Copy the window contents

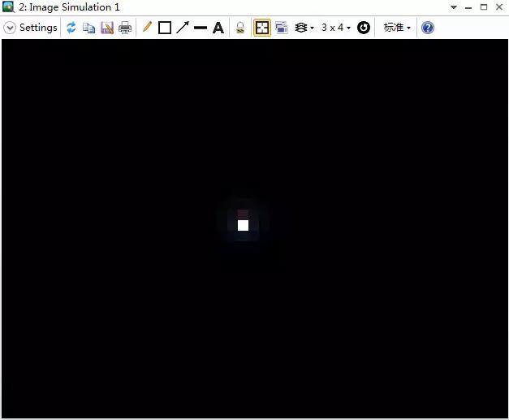[89, 28]
